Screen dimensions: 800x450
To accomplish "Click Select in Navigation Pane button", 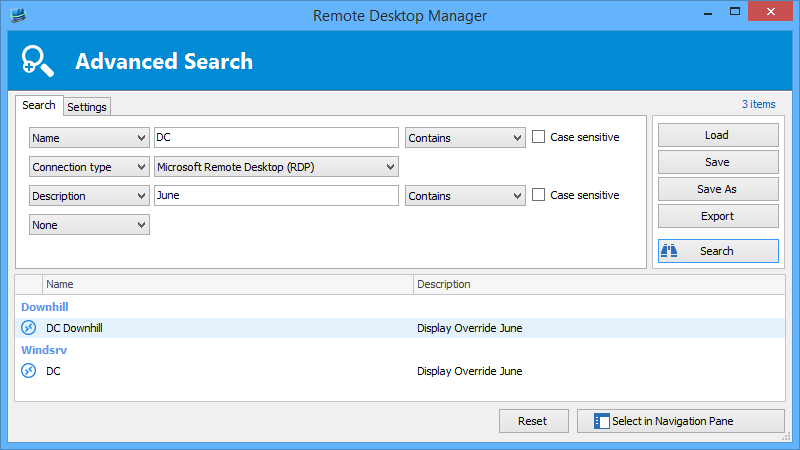I will point(681,421).
